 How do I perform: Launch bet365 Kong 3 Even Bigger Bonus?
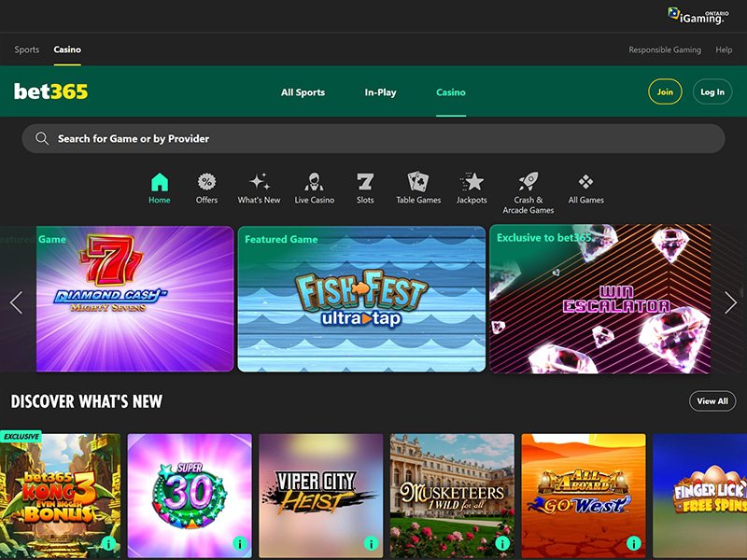click(x=60, y=496)
